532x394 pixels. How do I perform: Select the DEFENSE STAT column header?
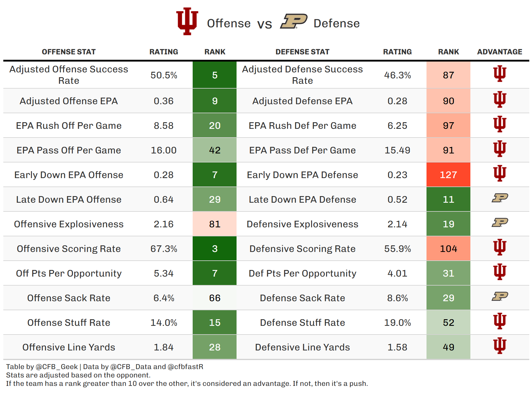[302, 52]
